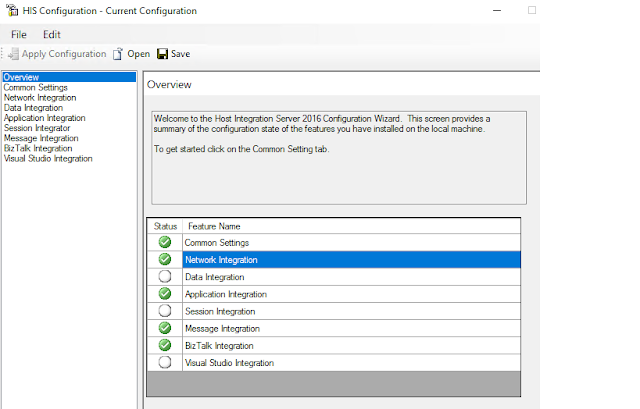Viewport: 640px width, 409px height.
Task: Click the Apply Configuration toolbar icon
Action: point(13,54)
